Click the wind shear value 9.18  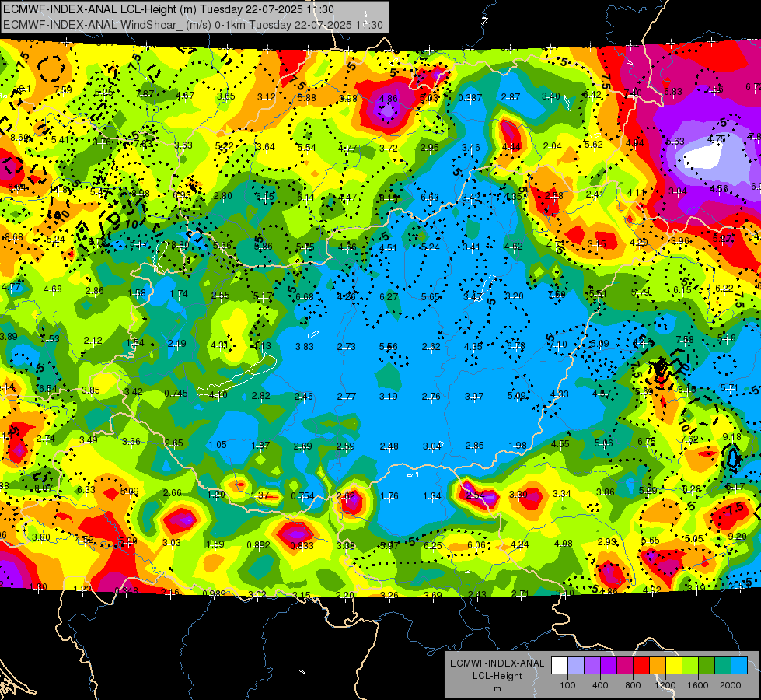click(732, 436)
